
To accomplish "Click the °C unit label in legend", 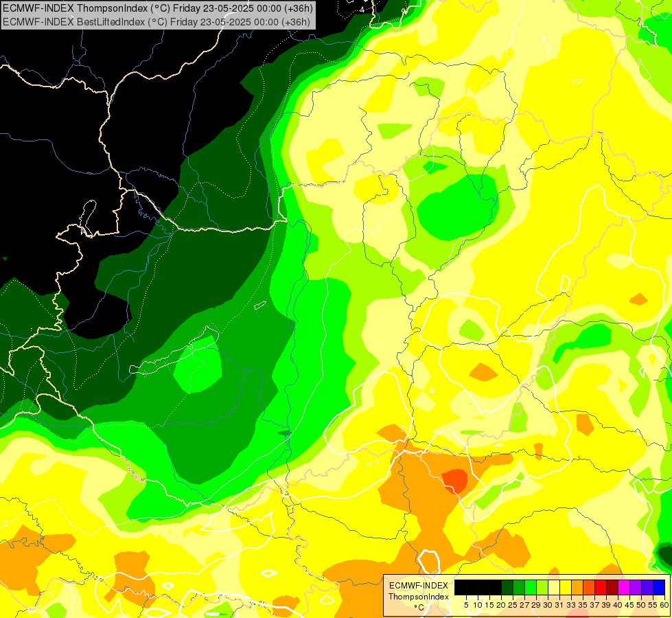I will [x=419, y=607].
